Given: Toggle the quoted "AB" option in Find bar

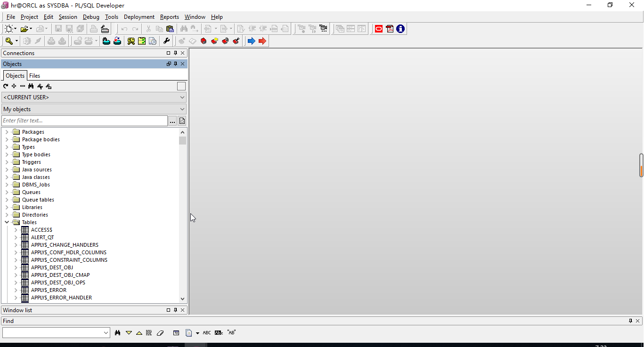Looking at the screenshot, I should 231,332.
